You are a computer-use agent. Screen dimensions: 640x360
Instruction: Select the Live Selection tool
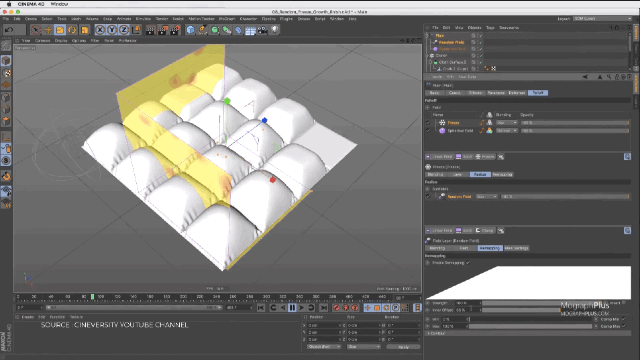36,30
